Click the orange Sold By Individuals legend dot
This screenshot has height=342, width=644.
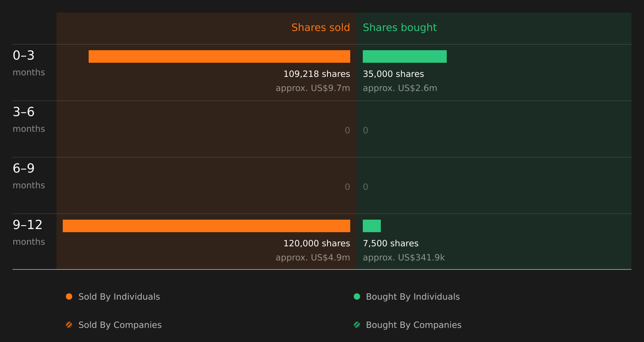[x=69, y=297]
